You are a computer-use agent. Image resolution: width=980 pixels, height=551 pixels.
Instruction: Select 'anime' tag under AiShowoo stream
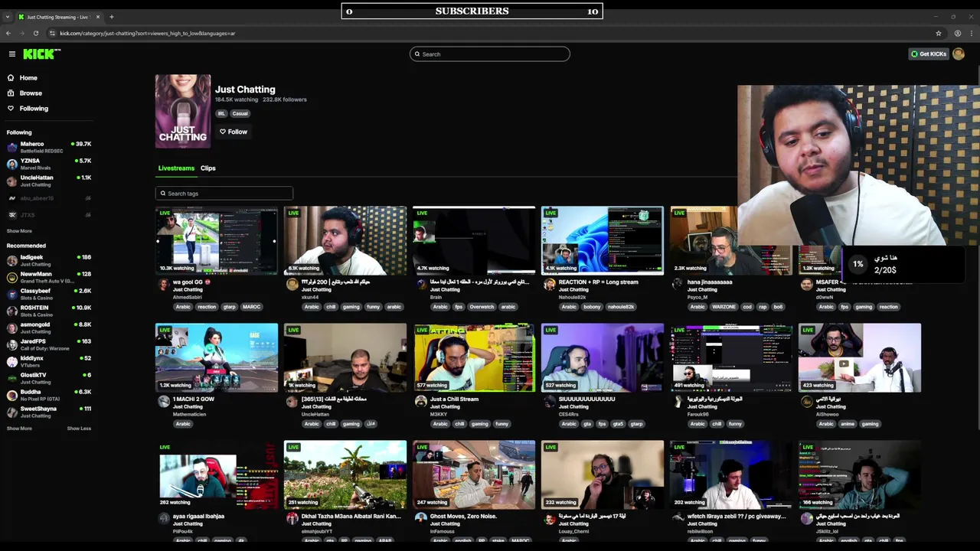tap(848, 424)
